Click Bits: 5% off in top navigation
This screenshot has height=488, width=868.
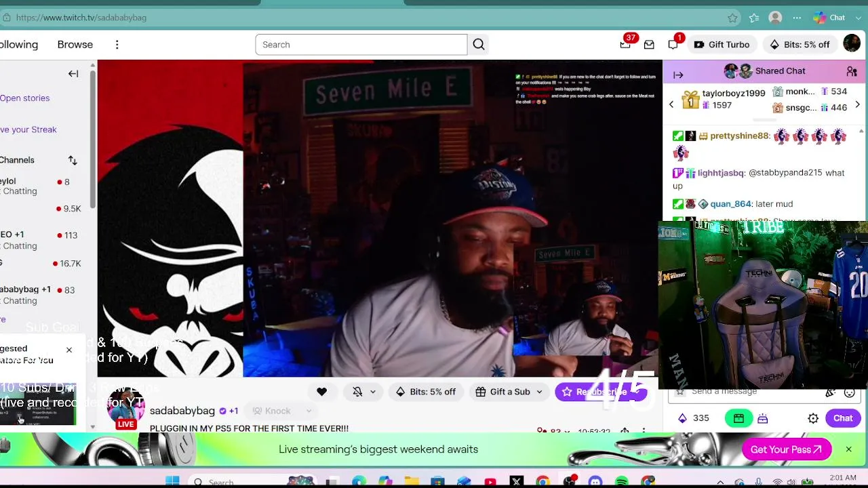[x=800, y=45]
